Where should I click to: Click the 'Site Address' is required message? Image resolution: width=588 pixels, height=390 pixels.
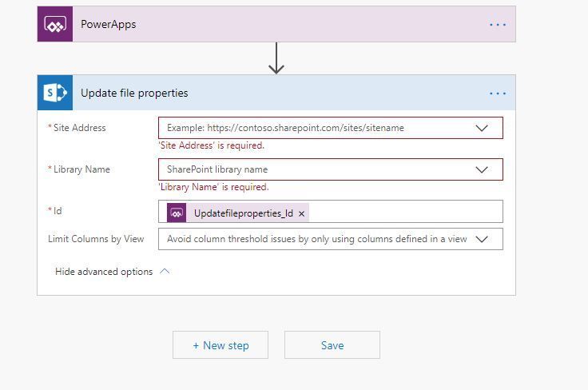point(212,145)
